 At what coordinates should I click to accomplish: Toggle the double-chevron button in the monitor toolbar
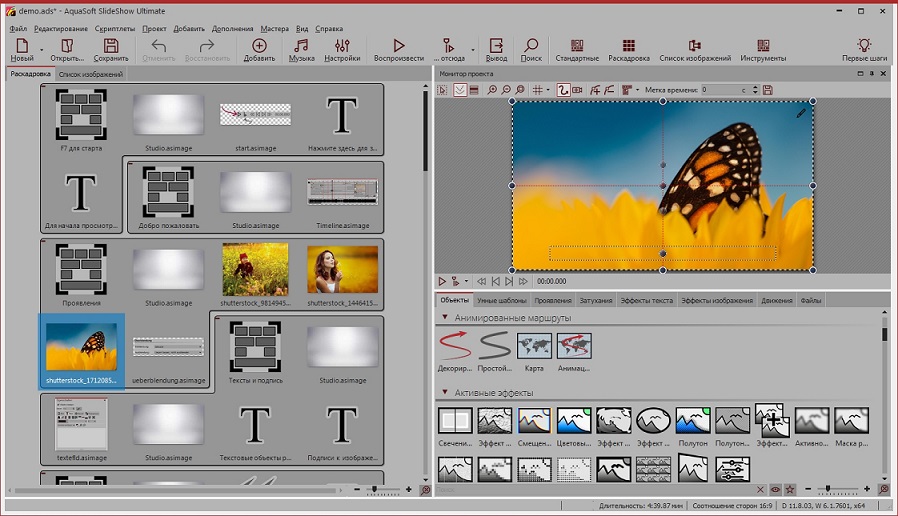tap(460, 90)
